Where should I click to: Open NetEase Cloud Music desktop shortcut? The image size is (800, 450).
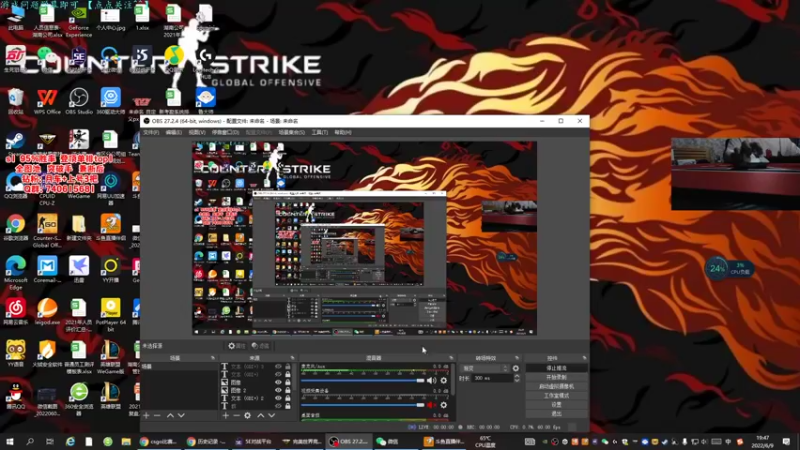pyautogui.click(x=15, y=312)
